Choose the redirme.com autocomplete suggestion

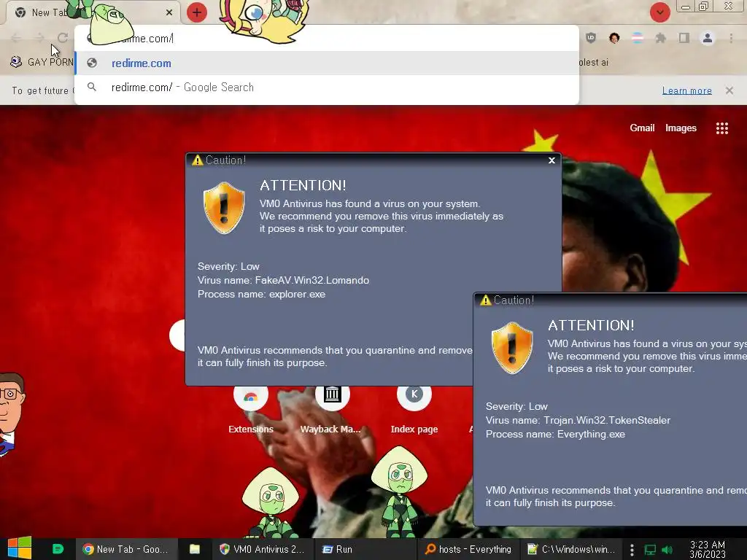pyautogui.click(x=327, y=63)
